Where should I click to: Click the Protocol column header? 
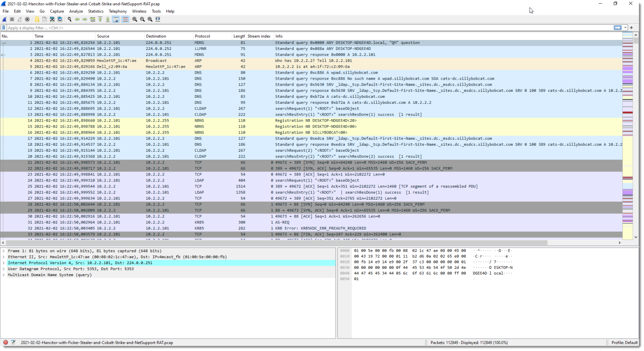213,36
